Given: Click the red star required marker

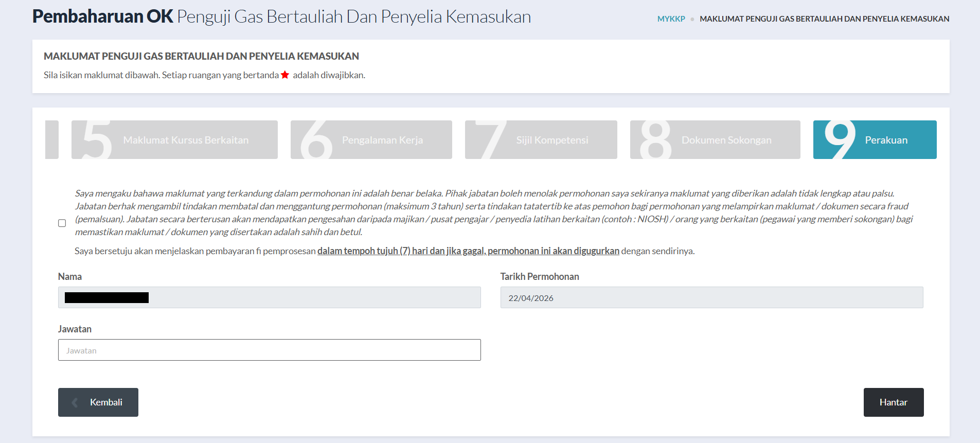Looking at the screenshot, I should (285, 75).
